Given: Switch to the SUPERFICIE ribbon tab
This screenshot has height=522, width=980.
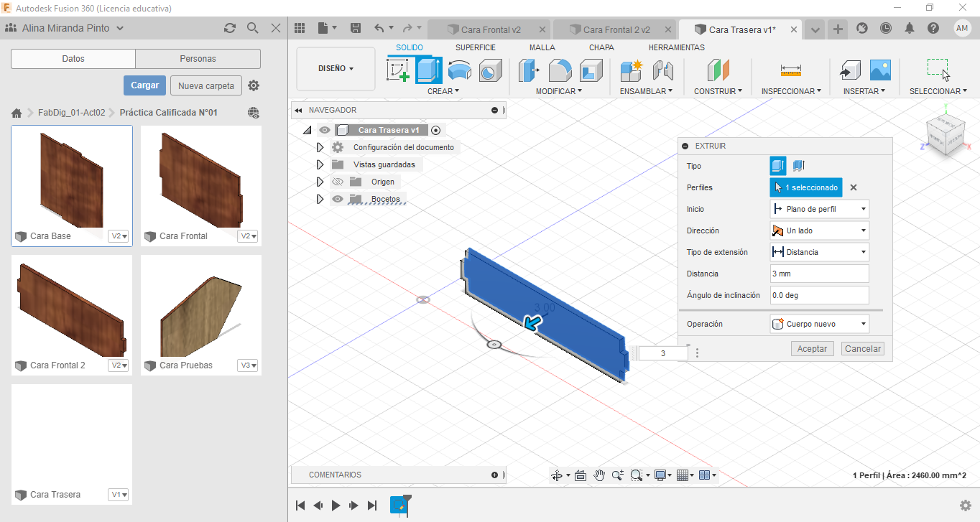Looking at the screenshot, I should tap(475, 47).
